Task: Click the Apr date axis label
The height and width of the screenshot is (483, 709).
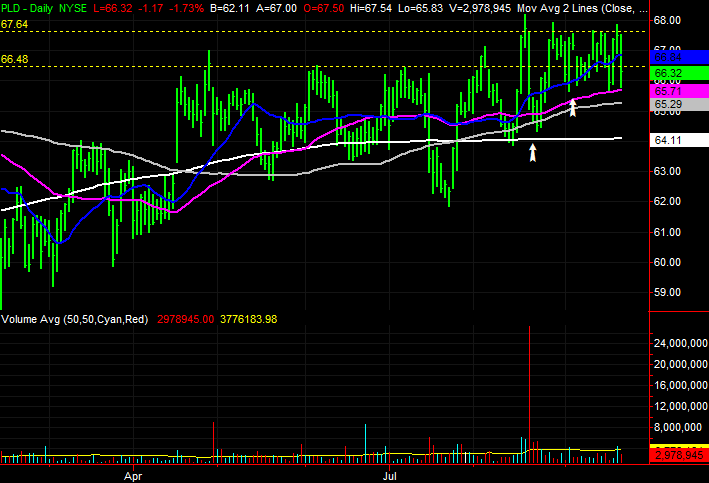Action: [x=133, y=476]
